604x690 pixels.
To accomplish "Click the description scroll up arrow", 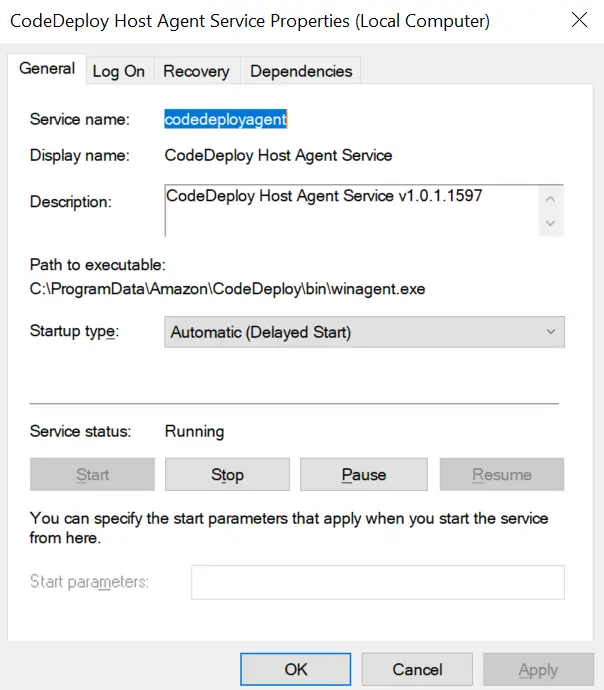I will [550, 199].
